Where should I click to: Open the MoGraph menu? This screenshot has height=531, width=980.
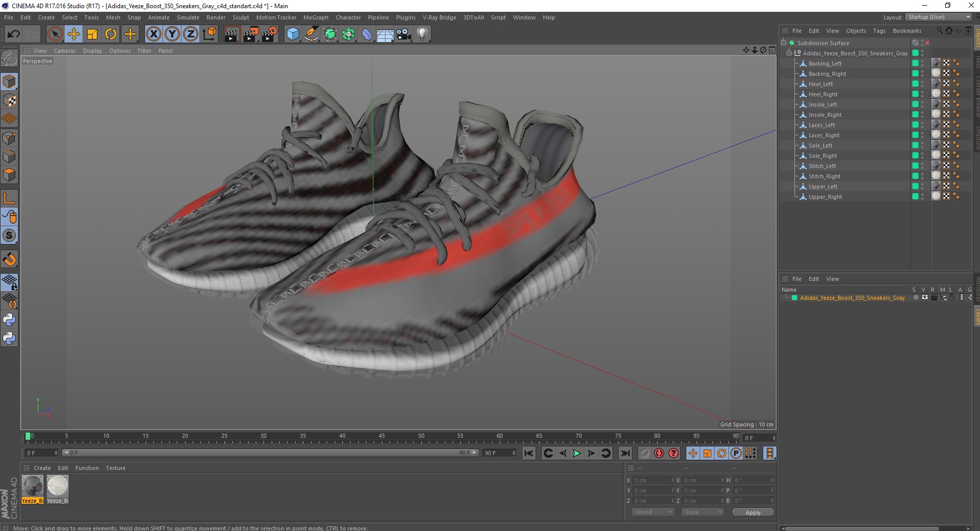click(x=316, y=17)
